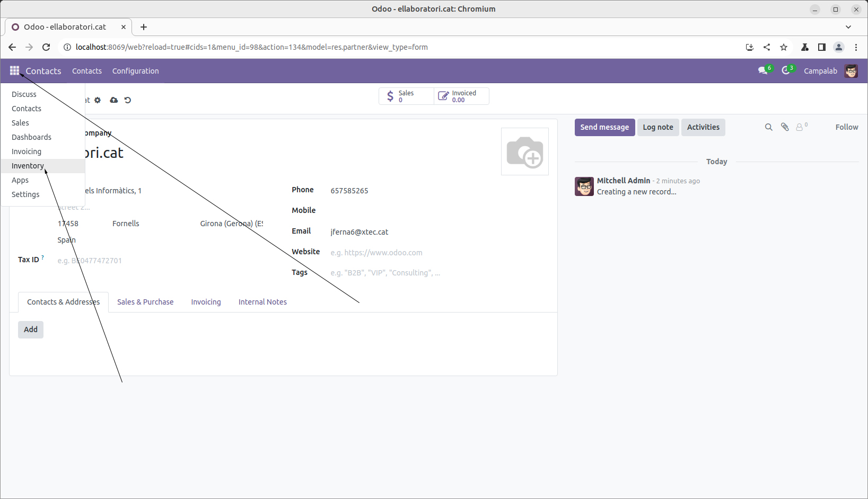Click the paperclip attachments icon
868x499 pixels.
point(785,127)
